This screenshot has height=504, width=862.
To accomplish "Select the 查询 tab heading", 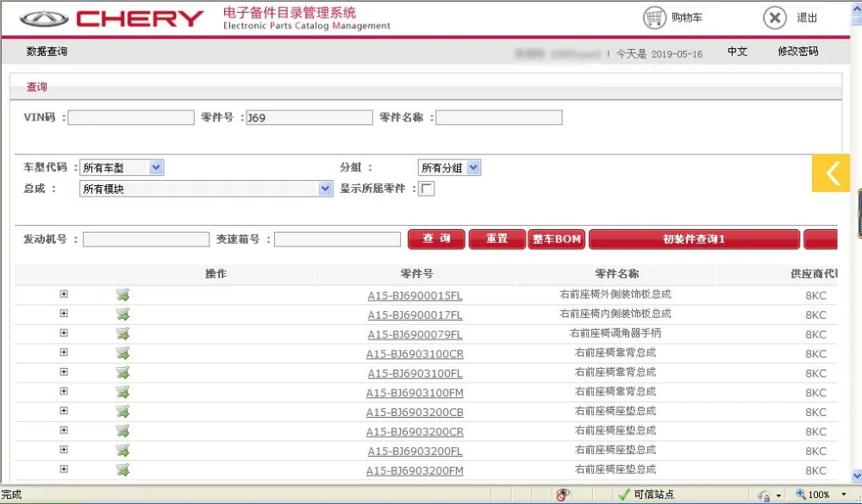I will [37, 87].
